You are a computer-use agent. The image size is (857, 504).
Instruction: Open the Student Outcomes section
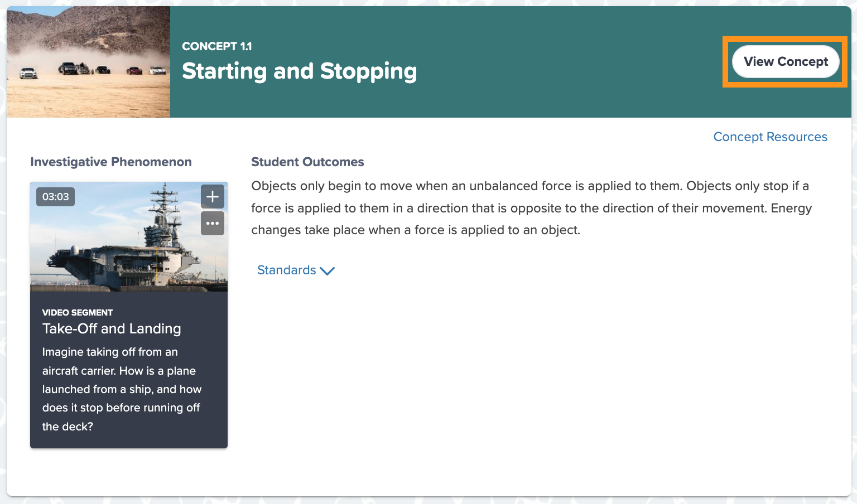coord(307,162)
